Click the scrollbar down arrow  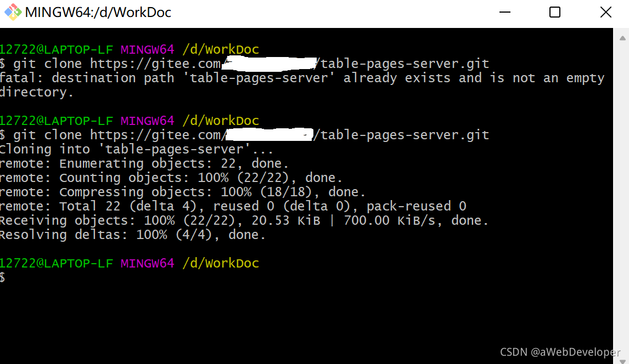click(x=622, y=361)
